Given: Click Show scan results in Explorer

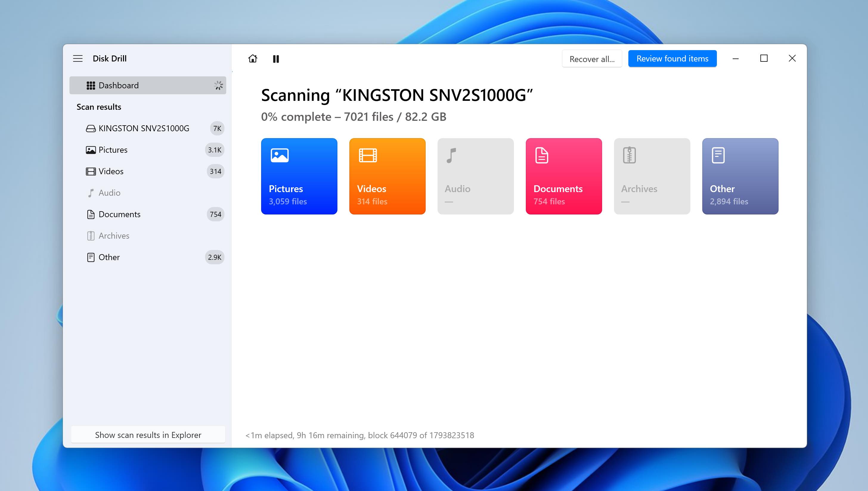Looking at the screenshot, I should pyautogui.click(x=148, y=435).
